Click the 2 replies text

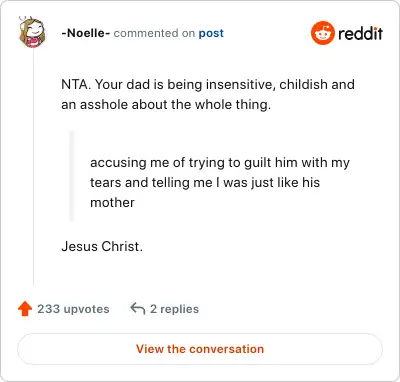point(174,309)
